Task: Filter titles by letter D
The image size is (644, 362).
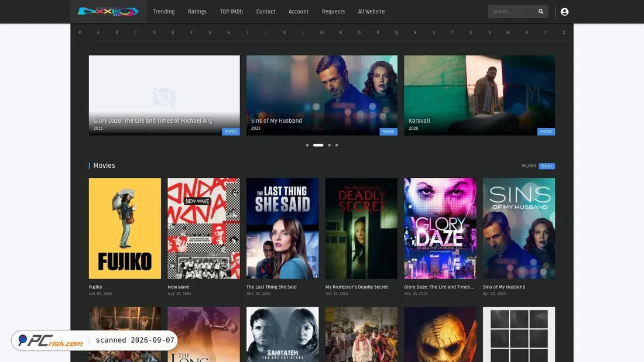Action: (154, 32)
